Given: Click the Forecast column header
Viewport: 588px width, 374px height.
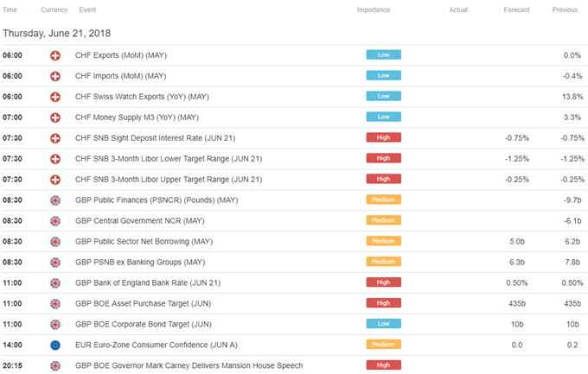Looking at the screenshot, I should tap(516, 10).
